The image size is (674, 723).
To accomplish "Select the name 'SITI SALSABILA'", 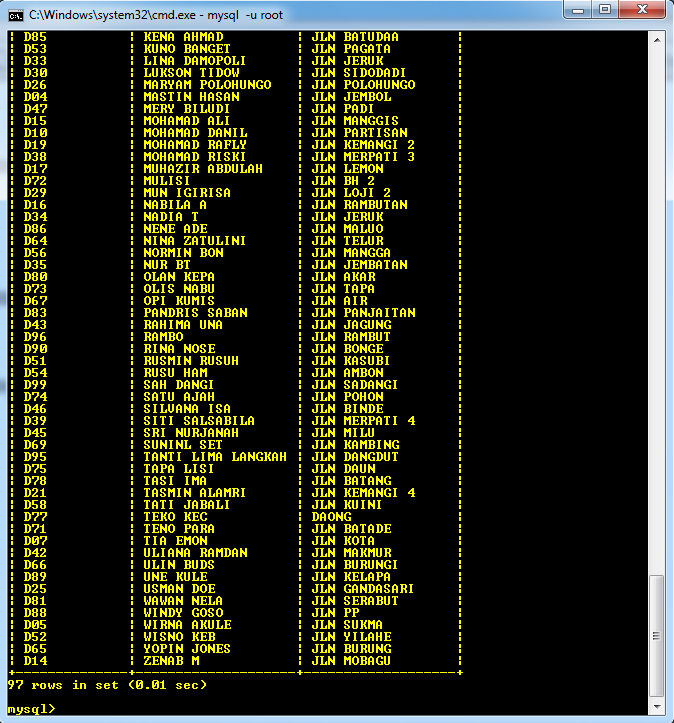I will pos(199,421).
